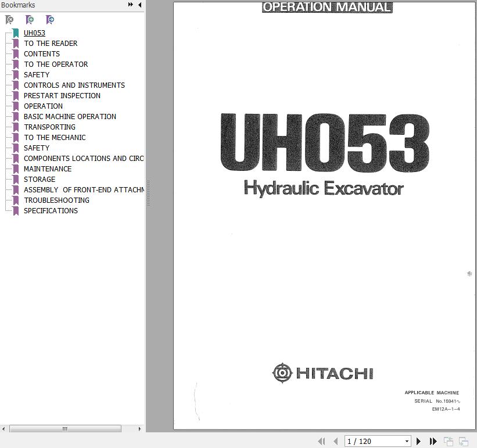Select the OPERATION bookmark
The height and width of the screenshot is (448, 477).
(43, 106)
